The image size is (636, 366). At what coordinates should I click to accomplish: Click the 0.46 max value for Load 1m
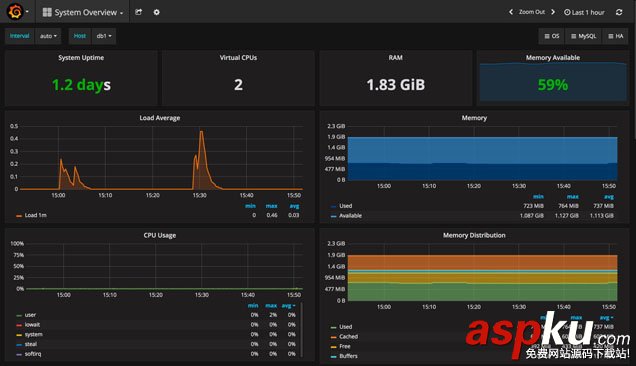(272, 215)
